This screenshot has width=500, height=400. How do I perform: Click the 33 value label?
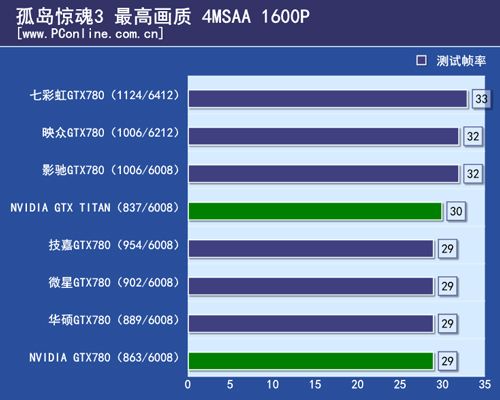481,99
